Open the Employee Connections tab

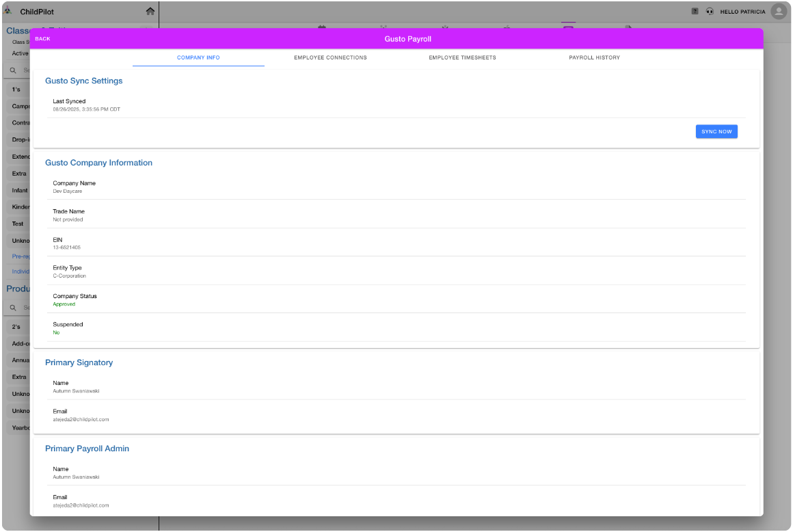pos(330,57)
